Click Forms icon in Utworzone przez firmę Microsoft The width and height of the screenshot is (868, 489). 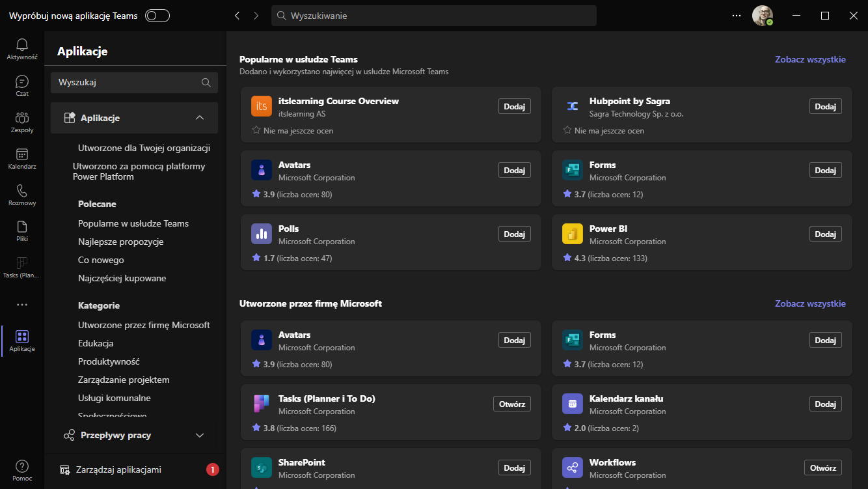(573, 340)
